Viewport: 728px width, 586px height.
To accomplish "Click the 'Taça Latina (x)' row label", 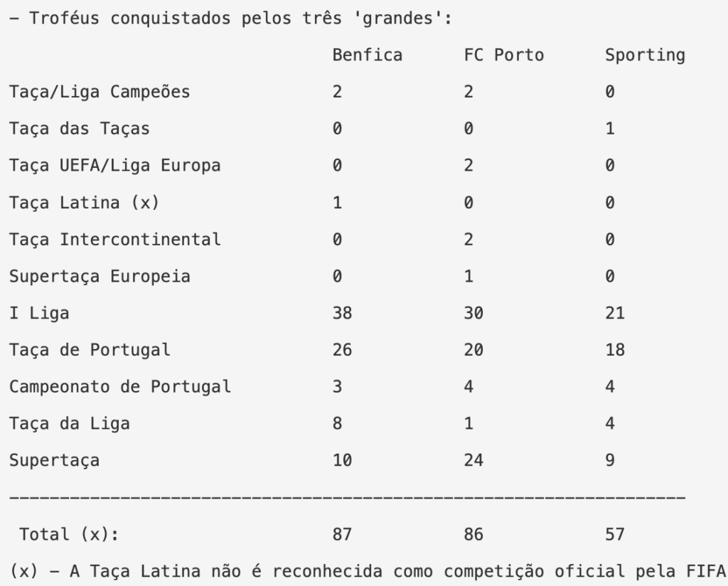I will click(84, 203).
